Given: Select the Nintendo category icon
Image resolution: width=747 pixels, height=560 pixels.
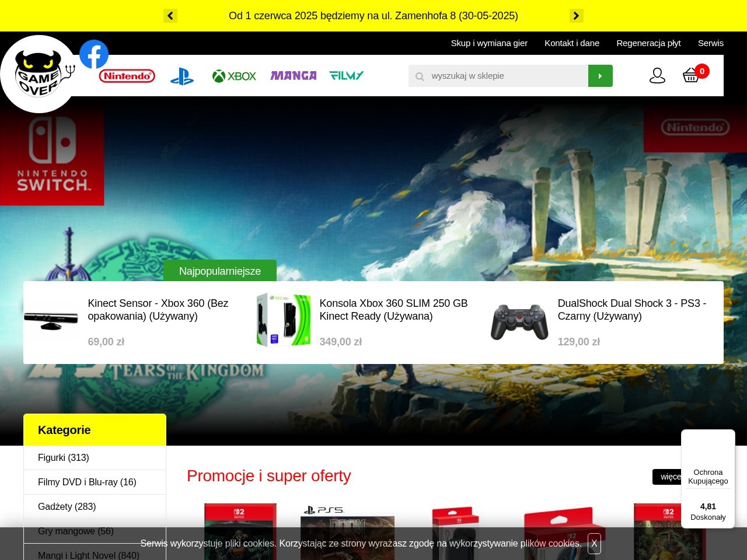Looking at the screenshot, I should (x=127, y=75).
